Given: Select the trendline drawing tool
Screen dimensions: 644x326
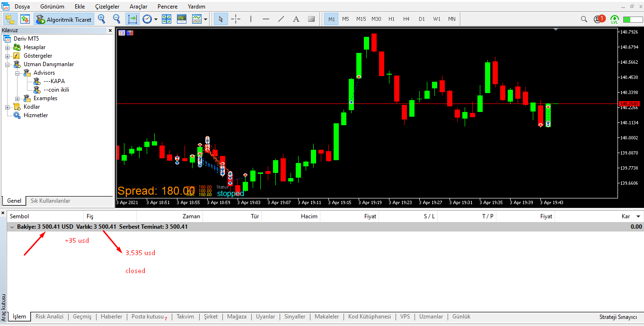Looking at the screenshot, I should [281, 19].
